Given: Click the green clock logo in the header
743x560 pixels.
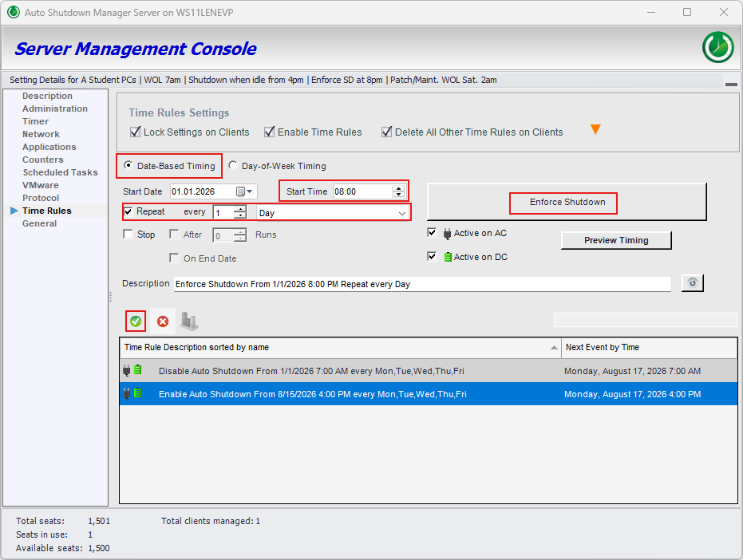Looking at the screenshot, I should pos(718,47).
